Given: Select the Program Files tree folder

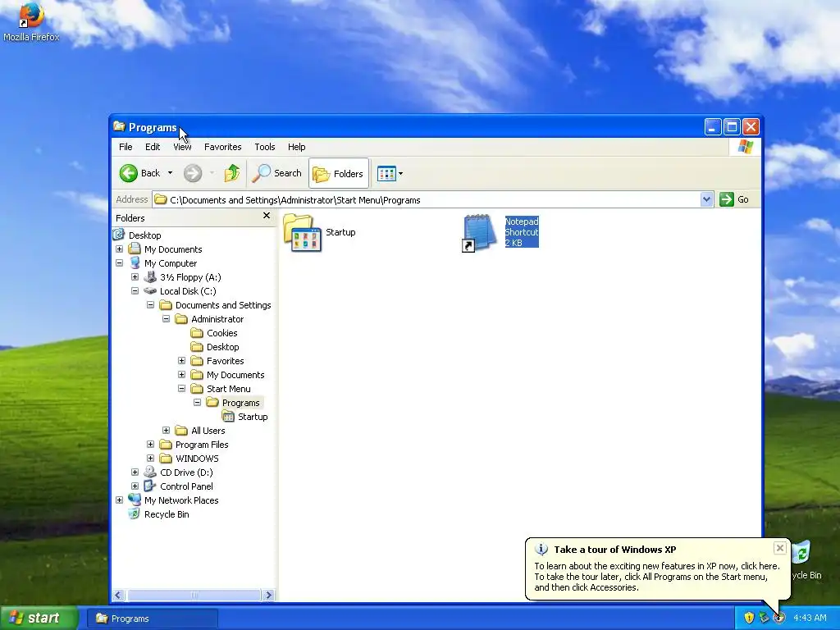Looking at the screenshot, I should pyautogui.click(x=202, y=444).
